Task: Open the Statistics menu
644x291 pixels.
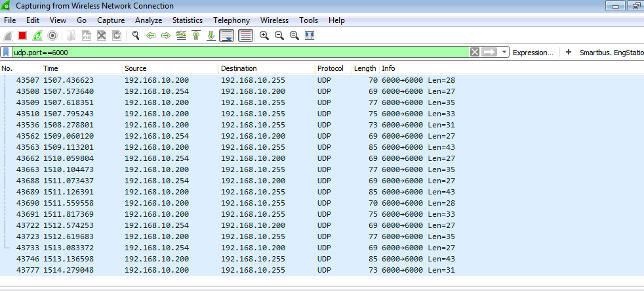Action: pyautogui.click(x=188, y=20)
